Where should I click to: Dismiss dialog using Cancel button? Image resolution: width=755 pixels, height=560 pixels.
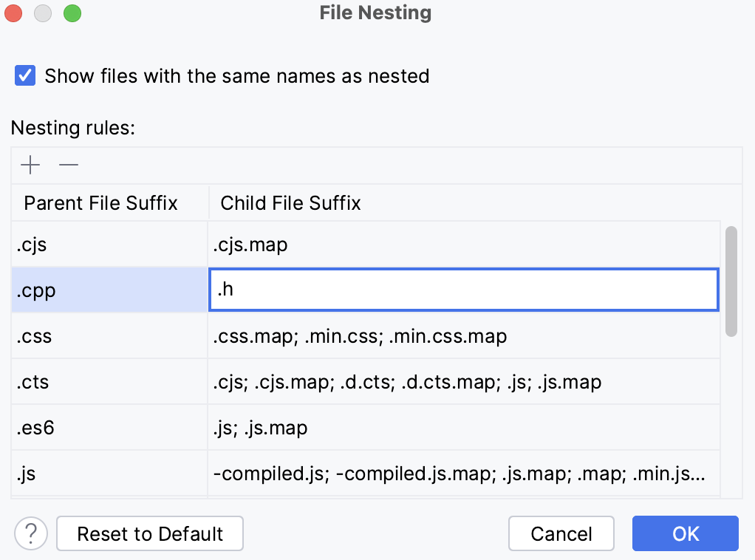point(561,533)
